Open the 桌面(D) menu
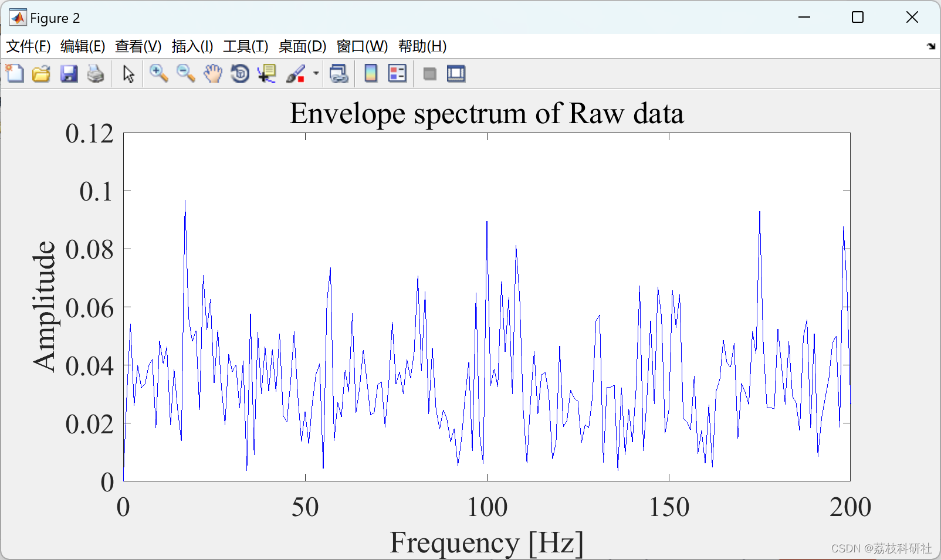Image resolution: width=941 pixels, height=560 pixels. coord(302,46)
